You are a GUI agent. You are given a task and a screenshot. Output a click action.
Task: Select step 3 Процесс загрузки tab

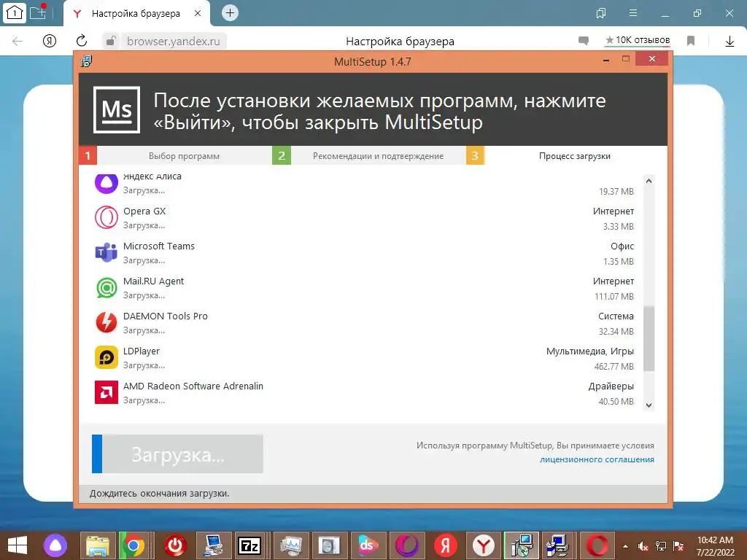[566, 155]
